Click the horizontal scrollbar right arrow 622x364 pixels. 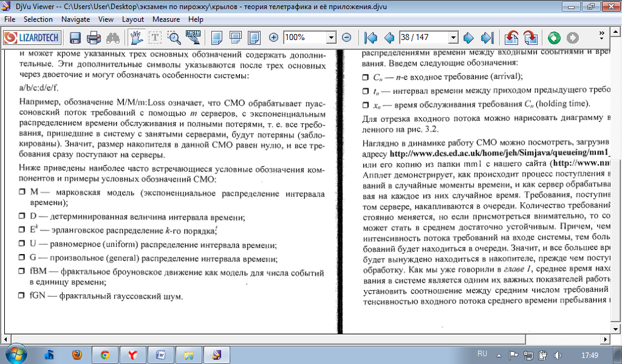[x=606, y=340]
